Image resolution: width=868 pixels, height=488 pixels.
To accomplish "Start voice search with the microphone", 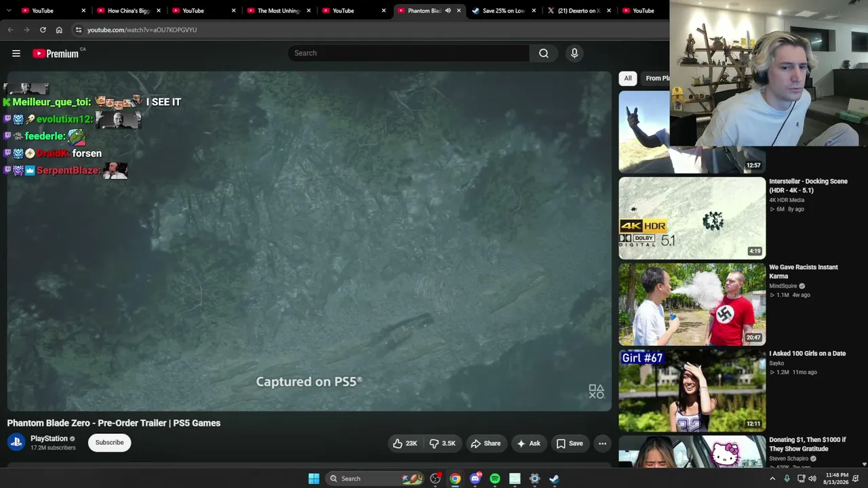I will coord(574,54).
